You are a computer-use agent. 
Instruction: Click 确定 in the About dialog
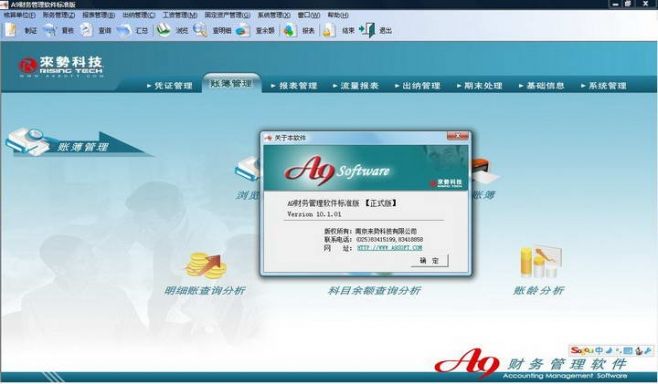point(429,261)
